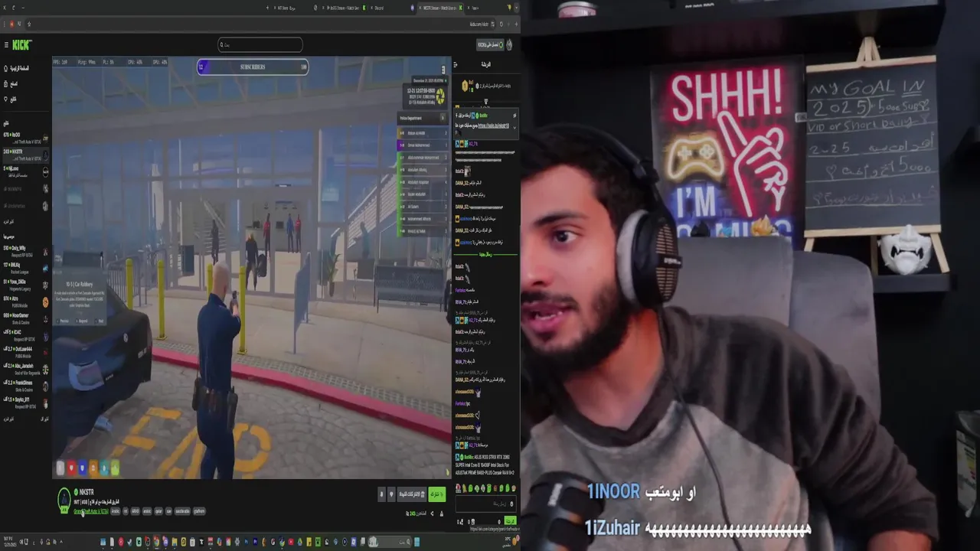Collapse the chat panel using the header arrow
The width and height of the screenshot is (980, 551).
click(x=456, y=65)
